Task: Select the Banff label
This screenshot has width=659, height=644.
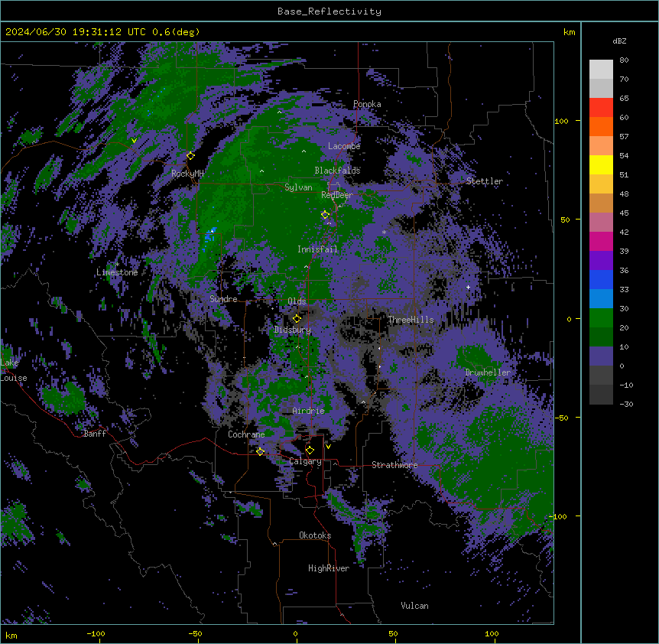Action: [x=95, y=434]
